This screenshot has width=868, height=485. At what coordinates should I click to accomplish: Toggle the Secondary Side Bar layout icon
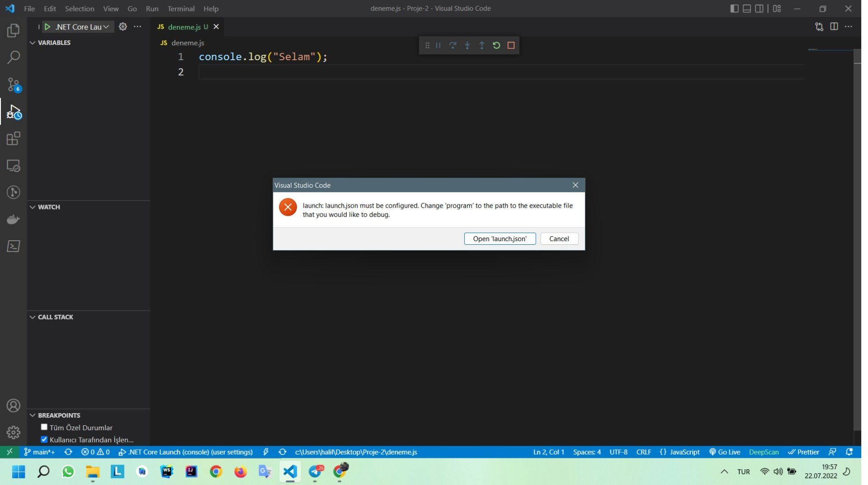click(759, 9)
